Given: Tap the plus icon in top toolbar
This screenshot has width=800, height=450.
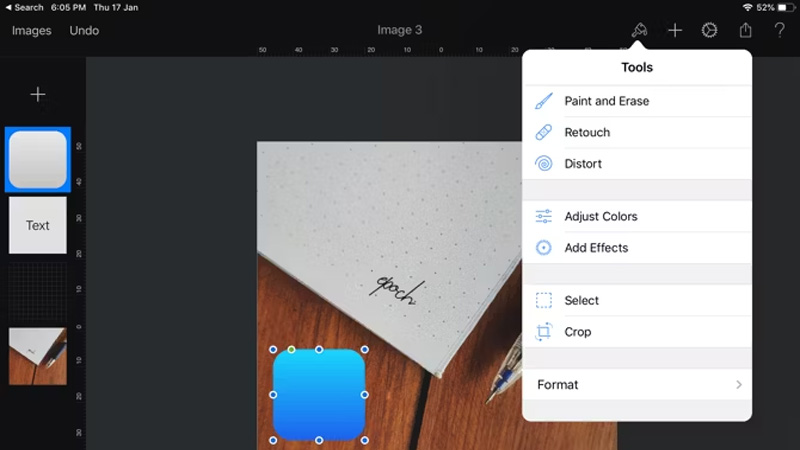Looking at the screenshot, I should coord(674,30).
